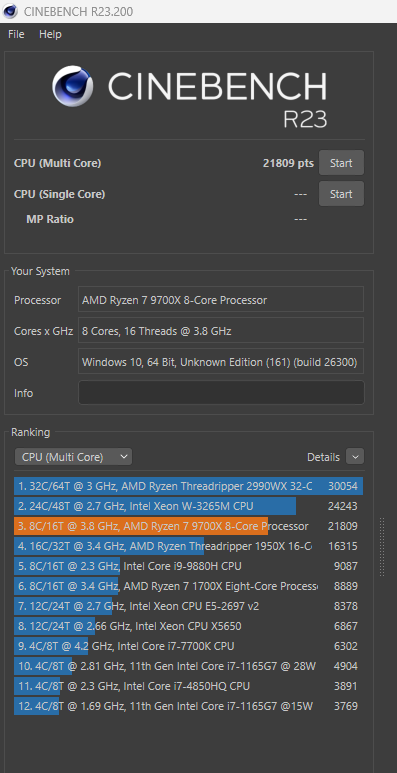The height and width of the screenshot is (773, 397).
Task: Click the dotted panel resize handle
Action: [382, 547]
